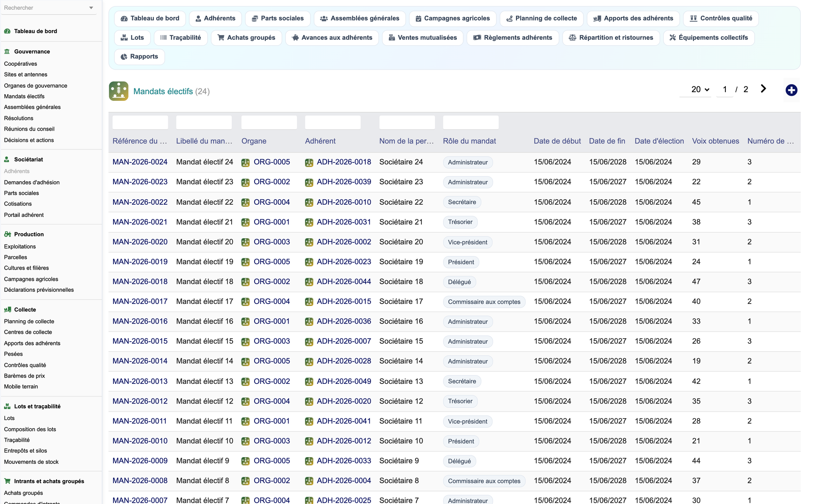This screenshot has width=815, height=504.
Task: Open the Rôle du mandat filter field
Action: point(471,122)
